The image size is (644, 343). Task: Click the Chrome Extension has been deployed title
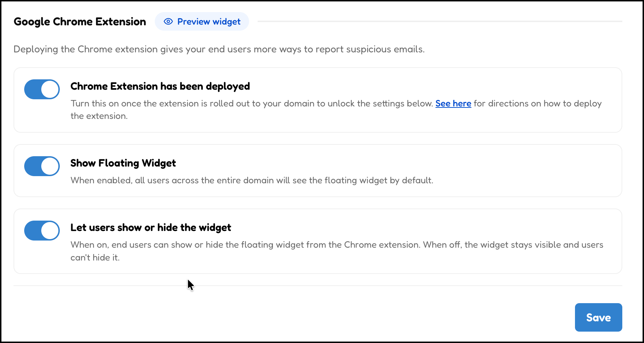tap(160, 86)
